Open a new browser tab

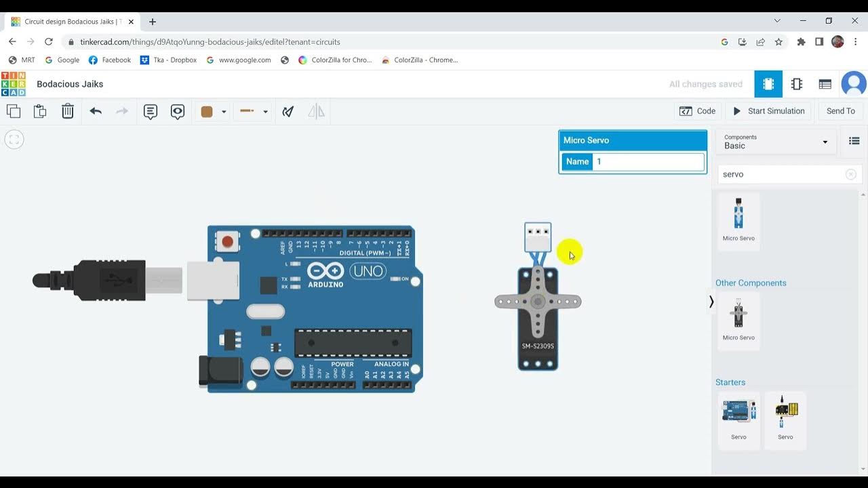click(x=153, y=22)
